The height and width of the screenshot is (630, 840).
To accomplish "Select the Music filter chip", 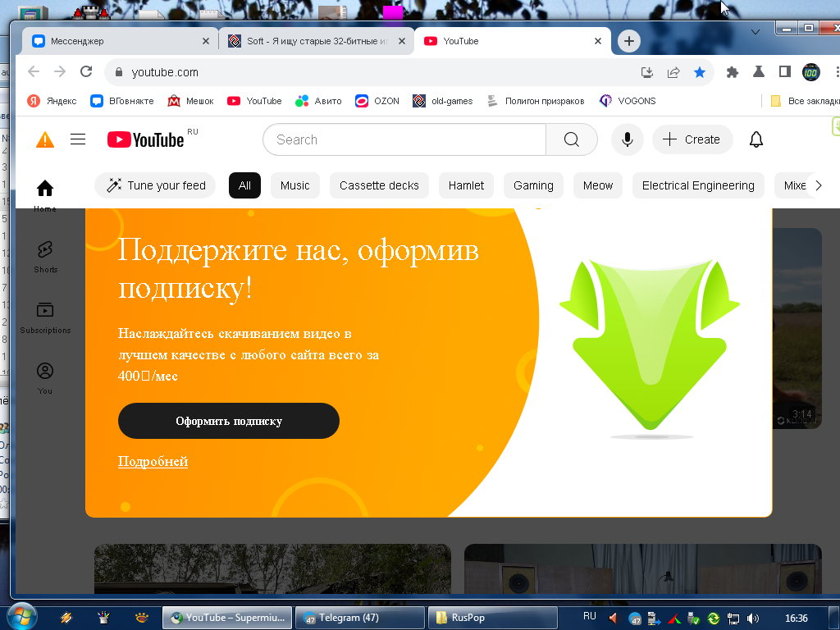I will tap(295, 185).
